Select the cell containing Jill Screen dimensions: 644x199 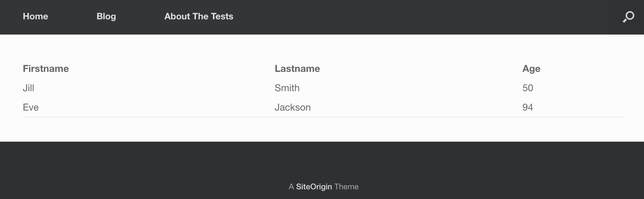click(x=29, y=88)
